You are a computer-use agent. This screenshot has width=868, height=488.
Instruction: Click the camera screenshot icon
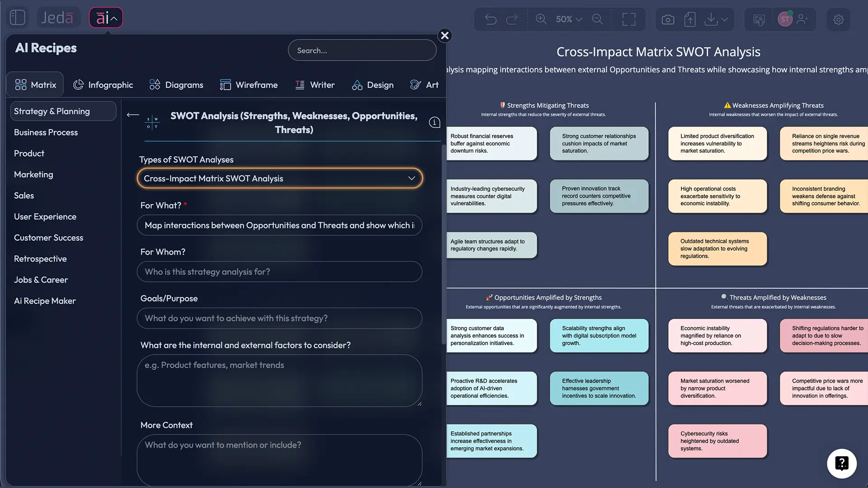668,19
